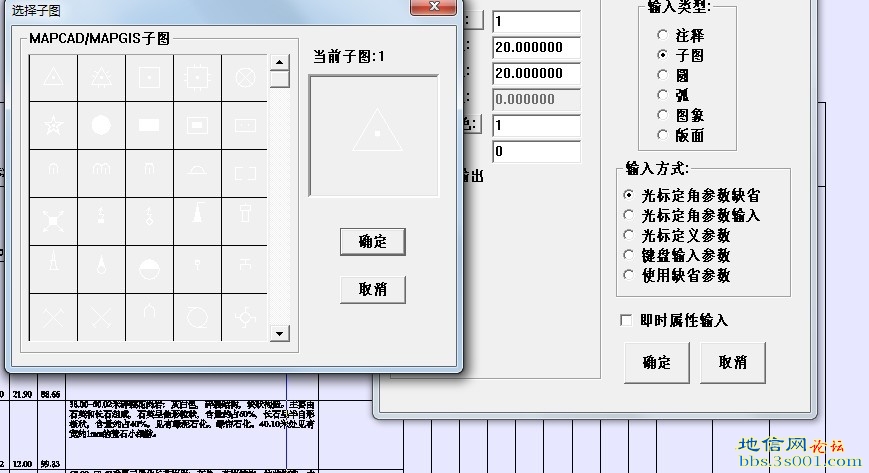Screen dimensions: 869x473
Task: Enable the 即时属性输入 checkbox
Action: coord(626,321)
